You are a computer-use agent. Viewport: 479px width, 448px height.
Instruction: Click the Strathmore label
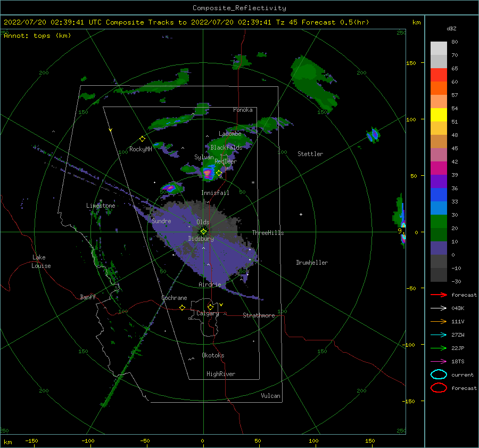(x=259, y=315)
